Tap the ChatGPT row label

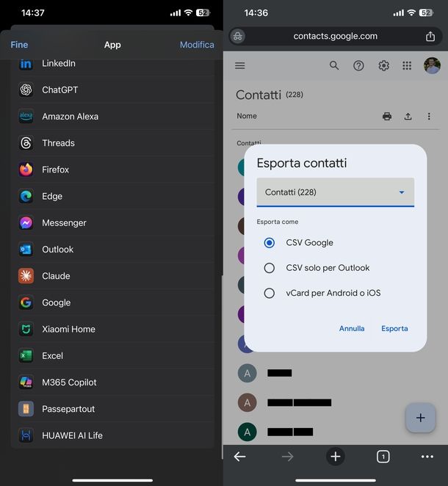pos(59,90)
